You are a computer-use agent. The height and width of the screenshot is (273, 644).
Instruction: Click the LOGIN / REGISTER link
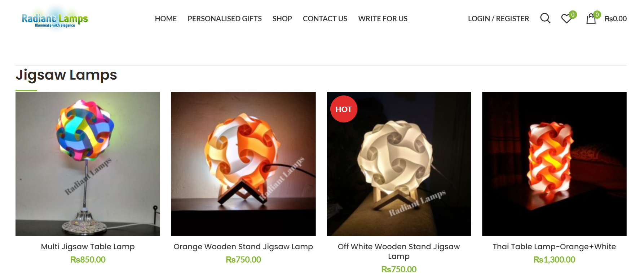point(499,19)
